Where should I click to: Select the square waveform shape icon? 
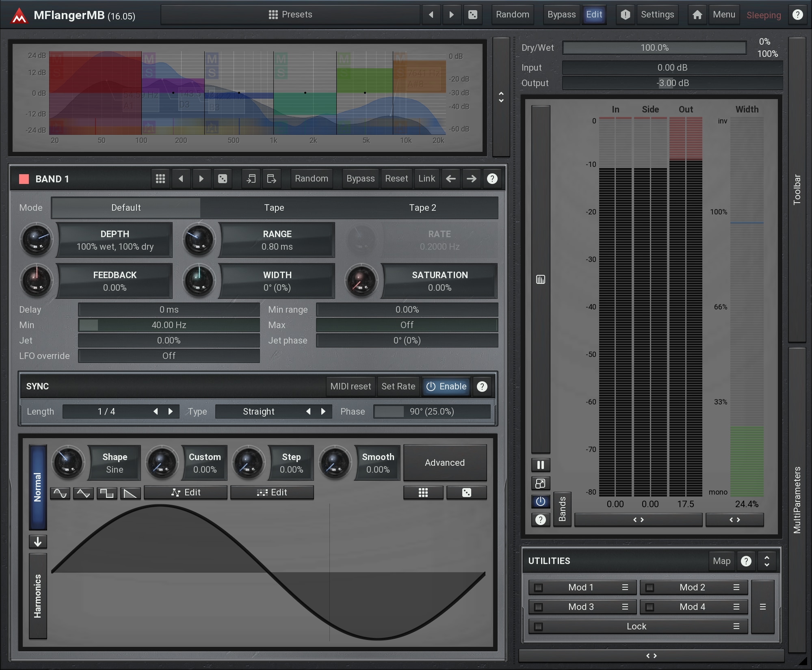(107, 493)
